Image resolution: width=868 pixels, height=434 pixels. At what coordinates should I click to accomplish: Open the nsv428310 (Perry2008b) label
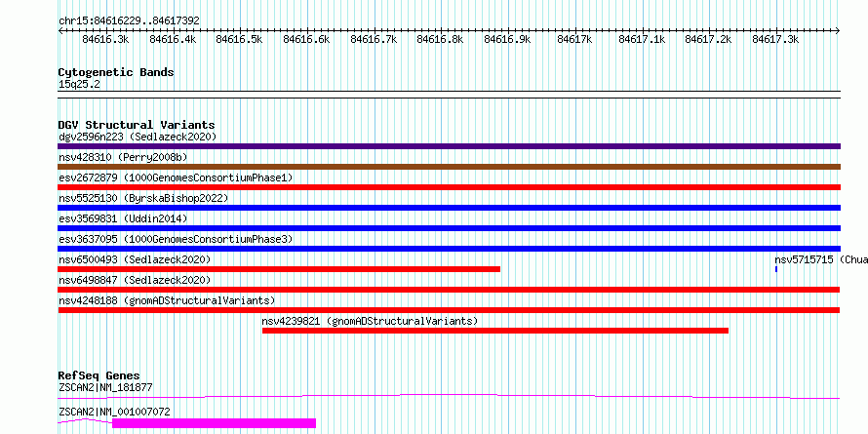tap(123, 157)
